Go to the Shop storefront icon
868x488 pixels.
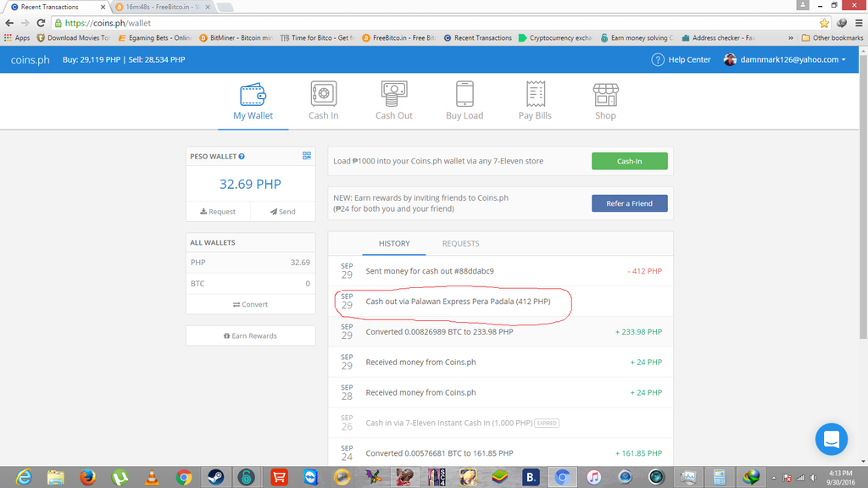tap(605, 93)
